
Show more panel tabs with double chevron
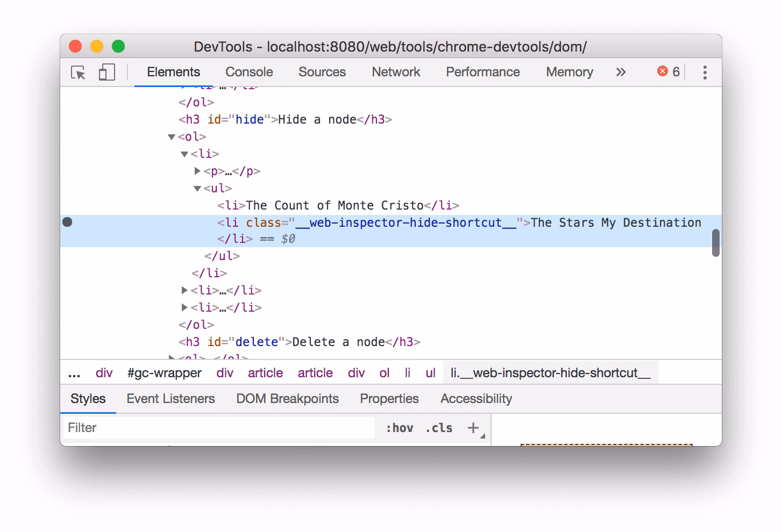621,72
